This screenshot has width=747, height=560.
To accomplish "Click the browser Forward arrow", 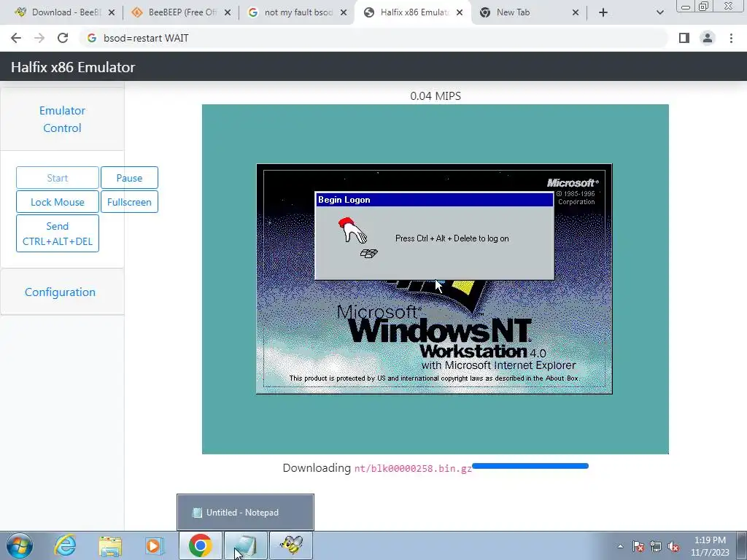I will coord(39,38).
